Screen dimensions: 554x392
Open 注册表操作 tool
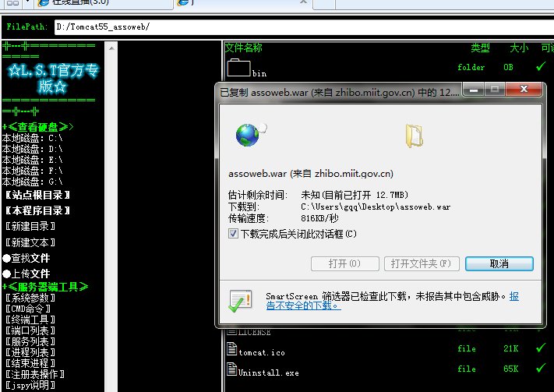click(x=35, y=374)
